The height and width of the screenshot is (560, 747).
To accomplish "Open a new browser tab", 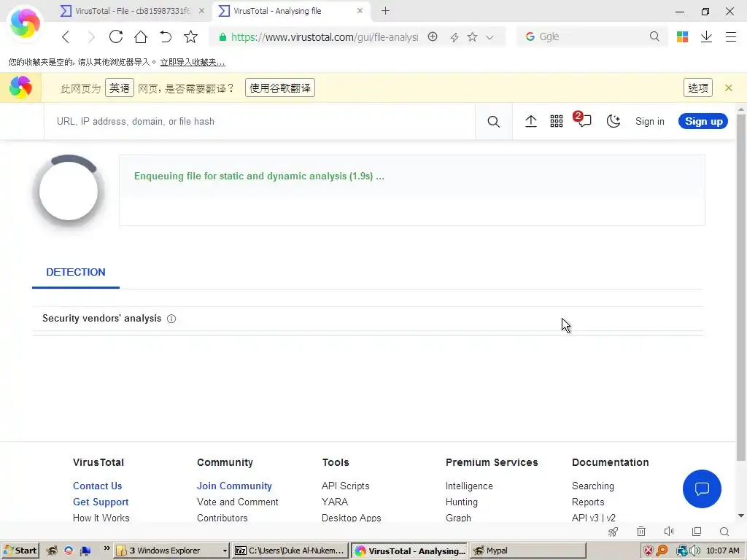I will [385, 10].
